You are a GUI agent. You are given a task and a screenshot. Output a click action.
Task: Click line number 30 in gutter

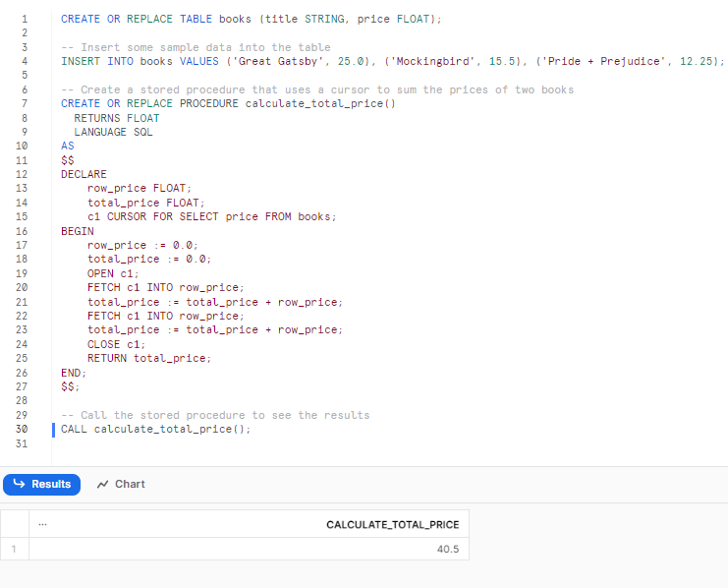[x=22, y=429]
